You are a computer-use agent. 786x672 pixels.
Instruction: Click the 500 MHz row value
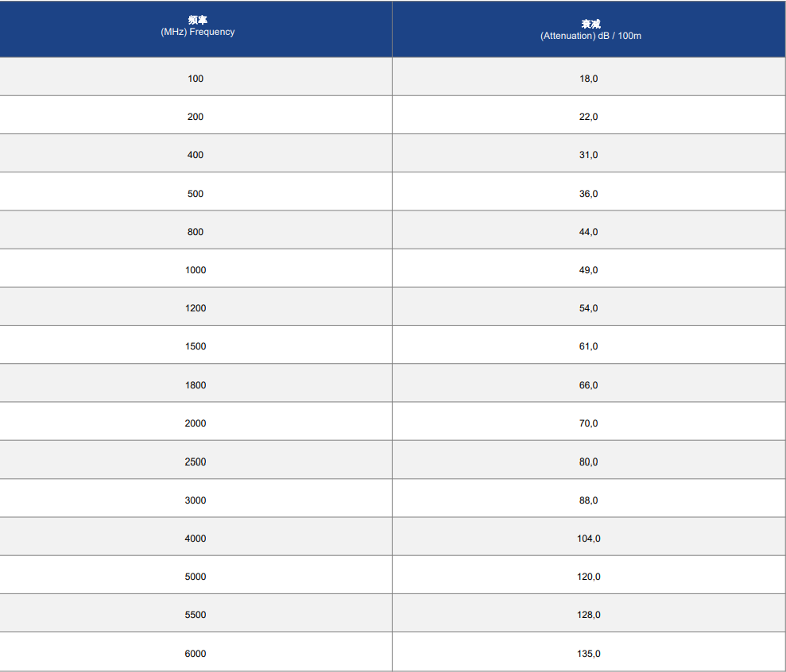[196, 194]
